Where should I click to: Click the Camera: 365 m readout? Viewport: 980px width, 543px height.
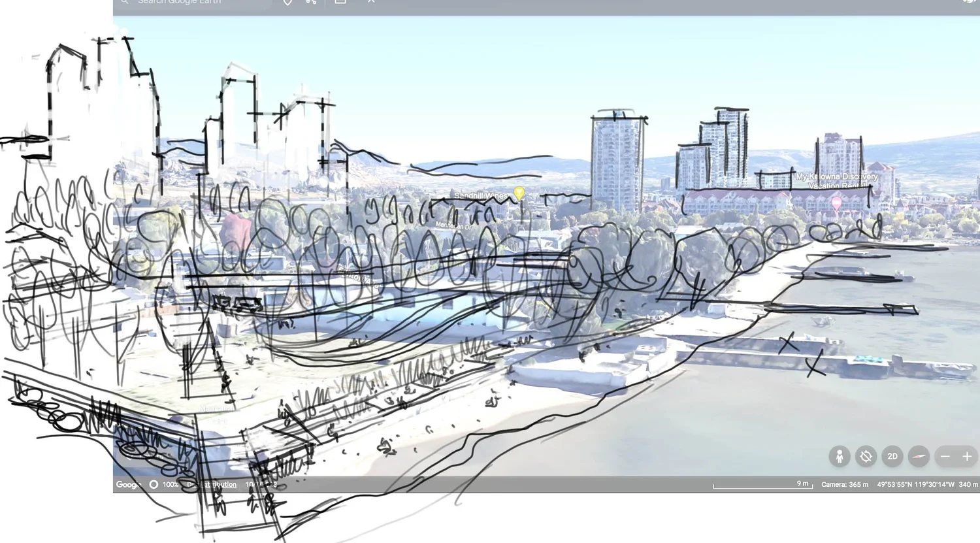845,484
